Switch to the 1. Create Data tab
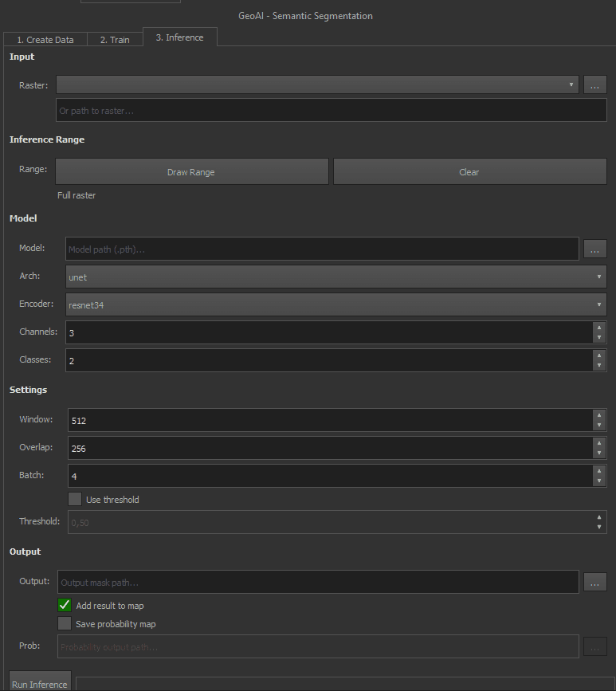This screenshot has width=616, height=691. 45,40
